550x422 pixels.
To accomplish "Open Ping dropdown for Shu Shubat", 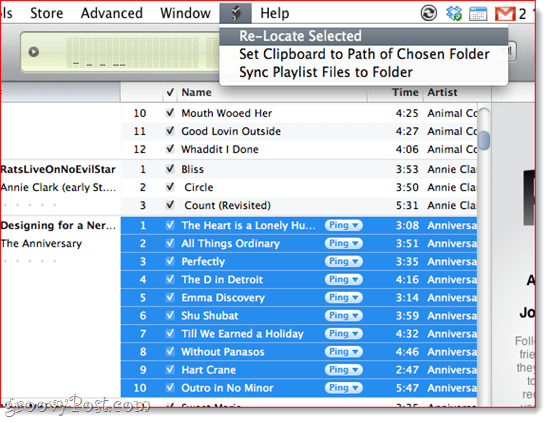I will (344, 315).
